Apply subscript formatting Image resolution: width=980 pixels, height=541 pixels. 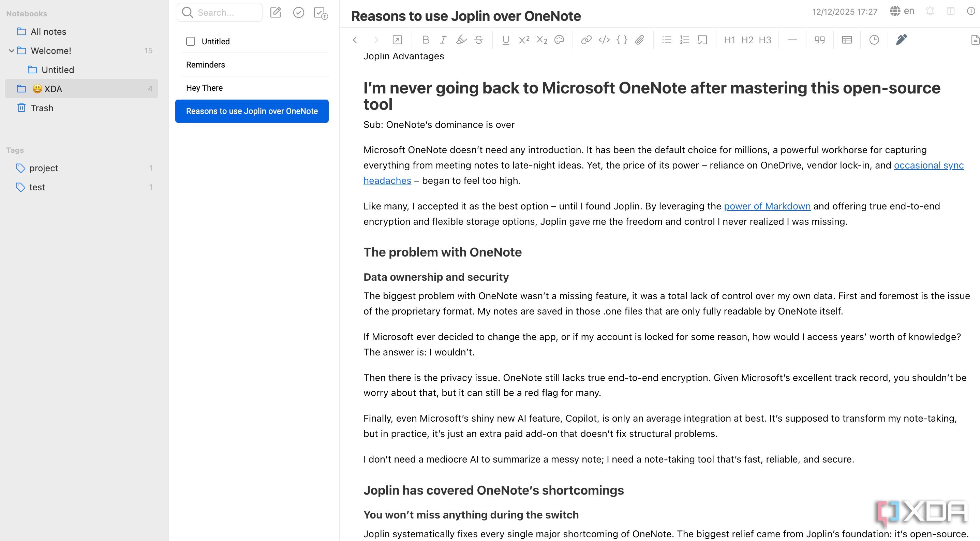[542, 40]
